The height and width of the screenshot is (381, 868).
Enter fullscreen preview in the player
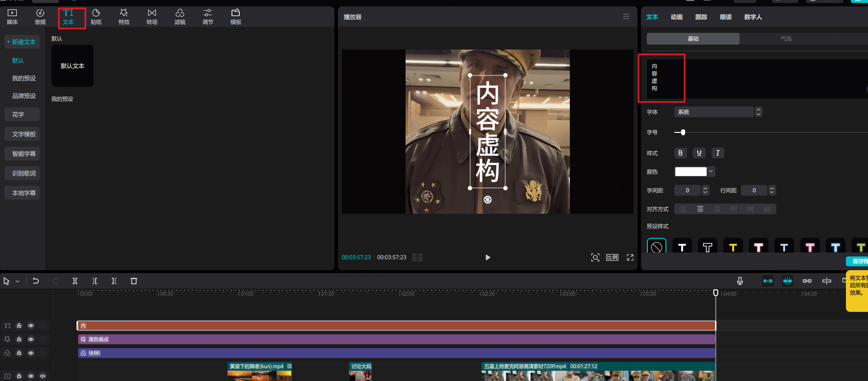[630, 257]
